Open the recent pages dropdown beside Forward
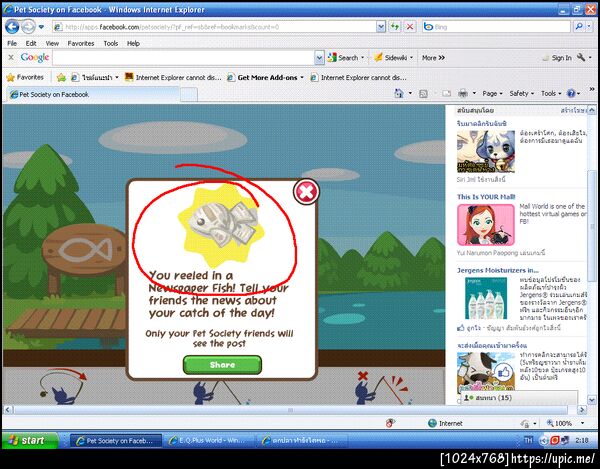The width and height of the screenshot is (600, 469). [41, 27]
